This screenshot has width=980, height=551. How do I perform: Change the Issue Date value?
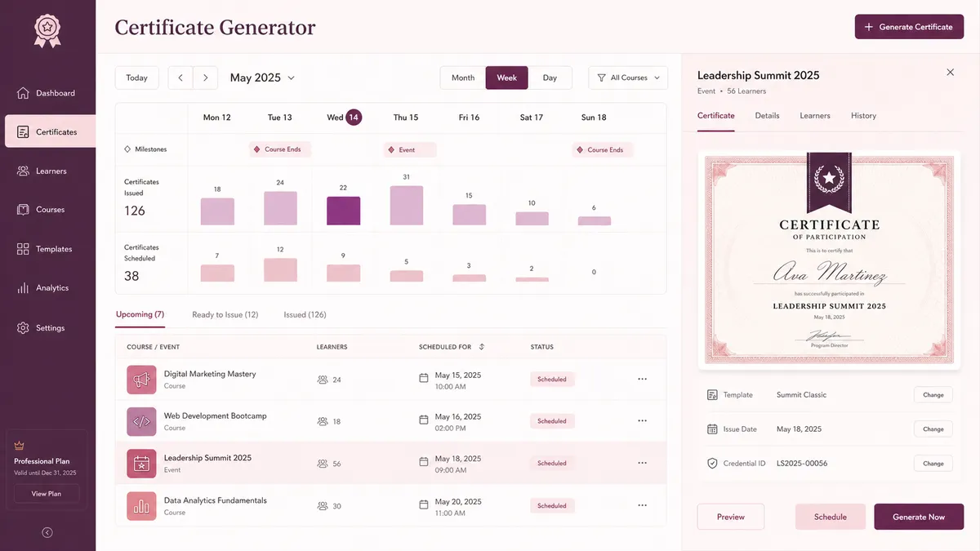(933, 429)
